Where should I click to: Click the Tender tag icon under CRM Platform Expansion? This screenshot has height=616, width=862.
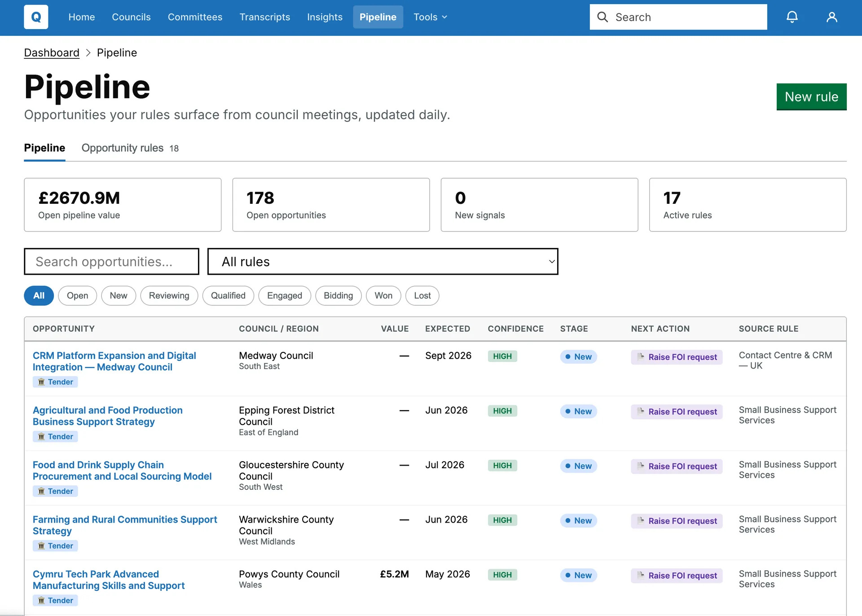(41, 382)
